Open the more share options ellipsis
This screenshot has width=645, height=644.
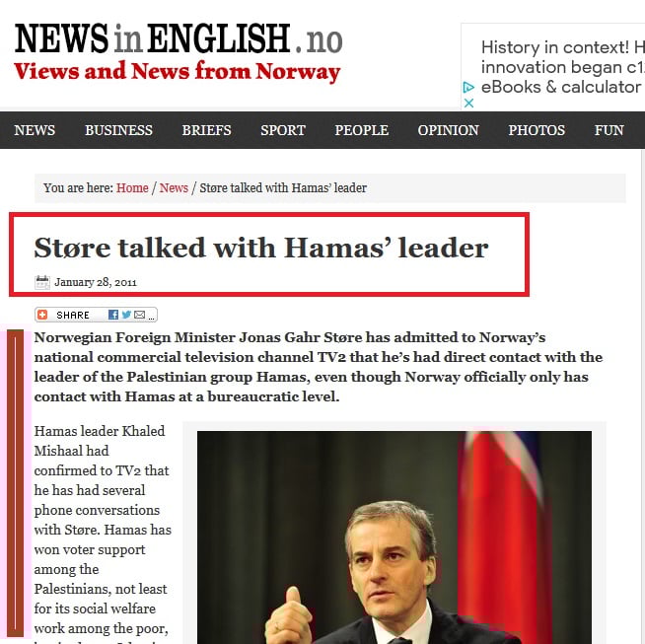pyautogui.click(x=151, y=318)
